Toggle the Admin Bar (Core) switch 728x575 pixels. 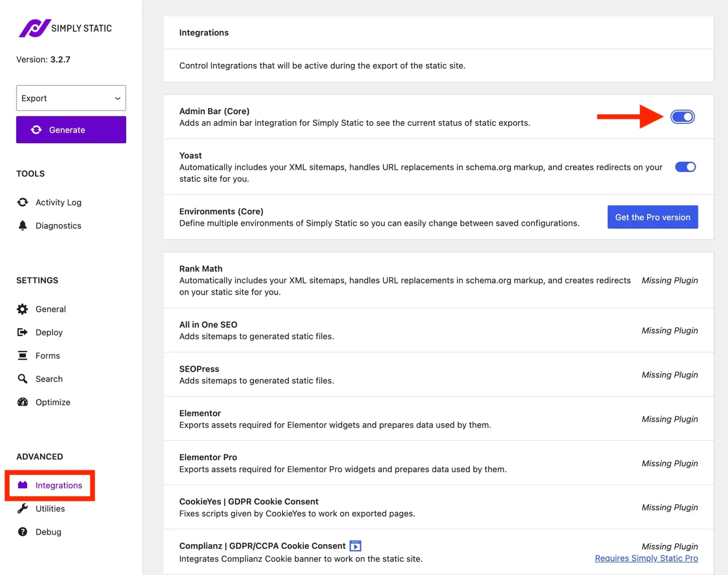(x=682, y=117)
